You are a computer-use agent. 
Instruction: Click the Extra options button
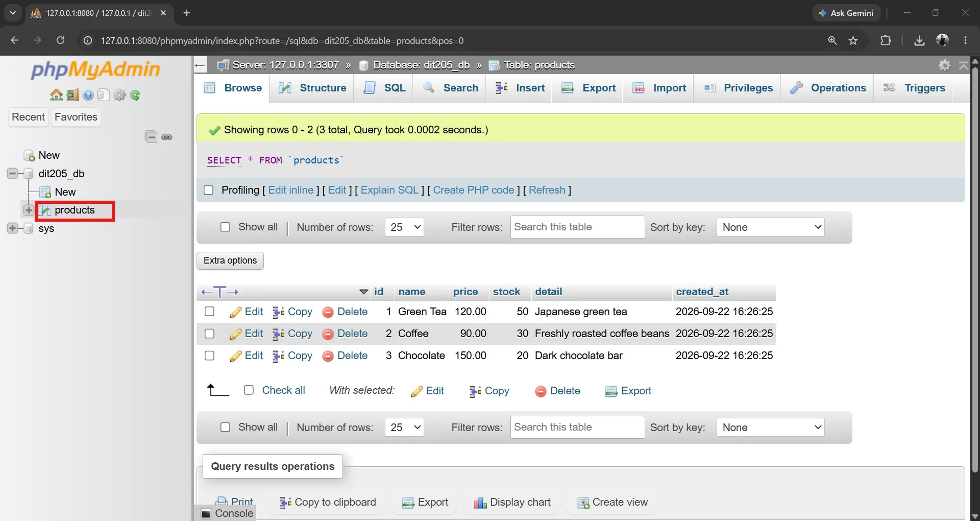(230, 260)
